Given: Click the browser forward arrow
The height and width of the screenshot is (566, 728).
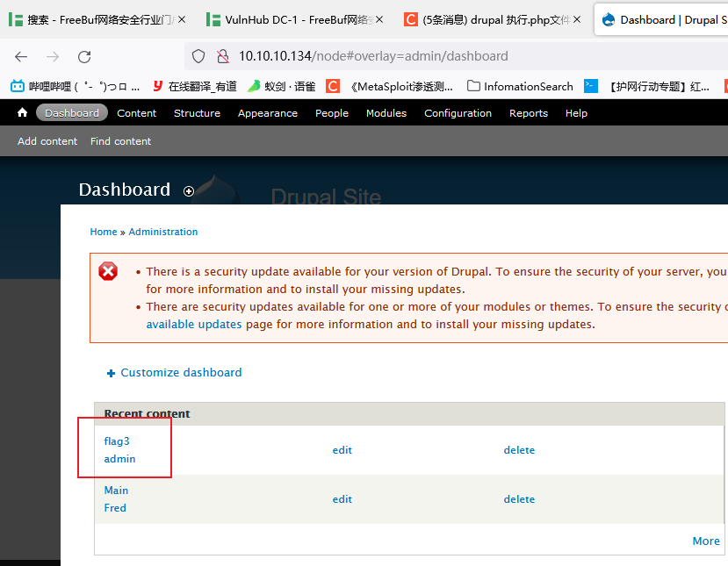Looking at the screenshot, I should tap(53, 56).
